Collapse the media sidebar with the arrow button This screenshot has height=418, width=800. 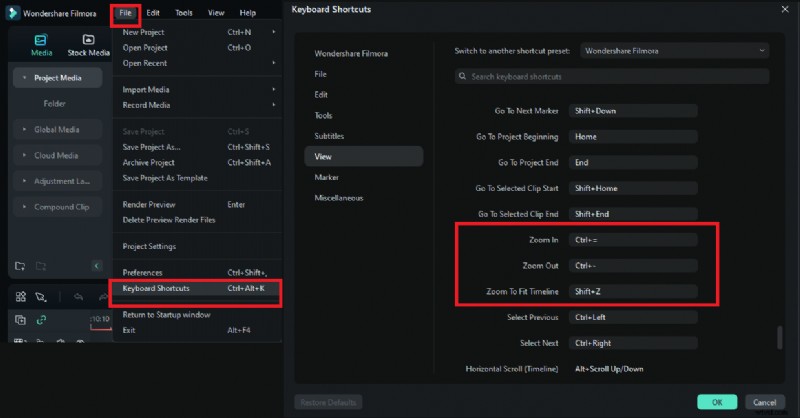pyautogui.click(x=96, y=265)
